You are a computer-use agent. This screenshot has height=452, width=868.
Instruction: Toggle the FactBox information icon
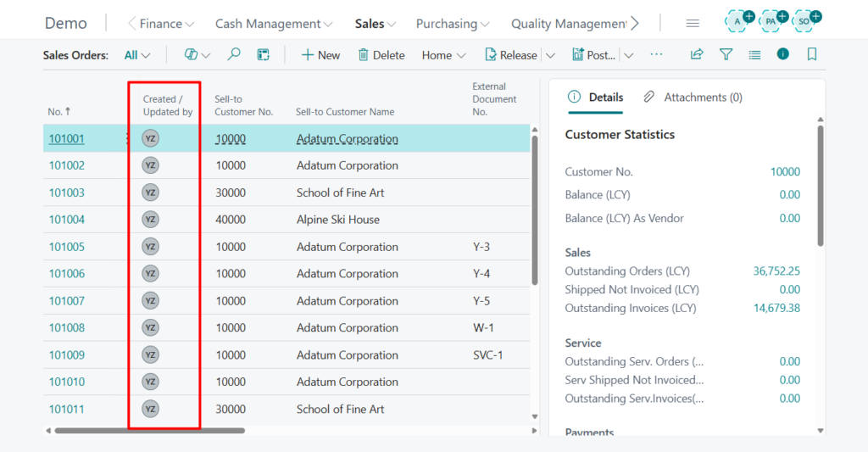pyautogui.click(x=783, y=54)
